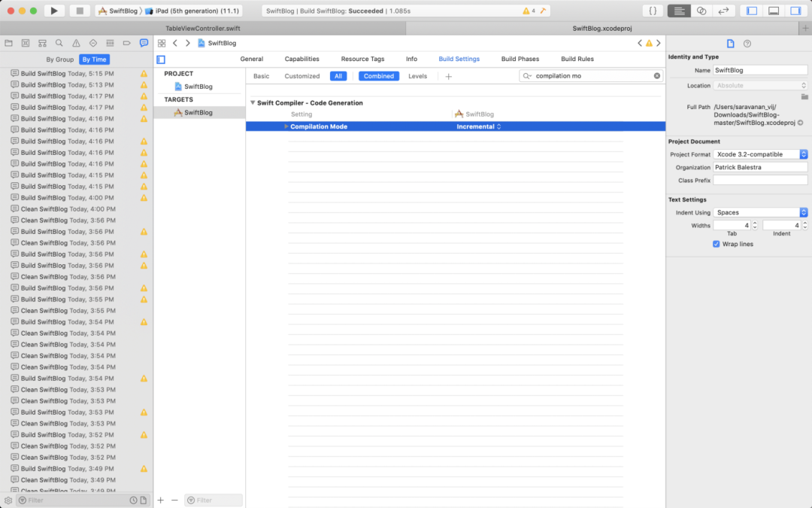The width and height of the screenshot is (812, 508).
Task: Switch to the TableViewController.swift tab
Action: (203, 29)
